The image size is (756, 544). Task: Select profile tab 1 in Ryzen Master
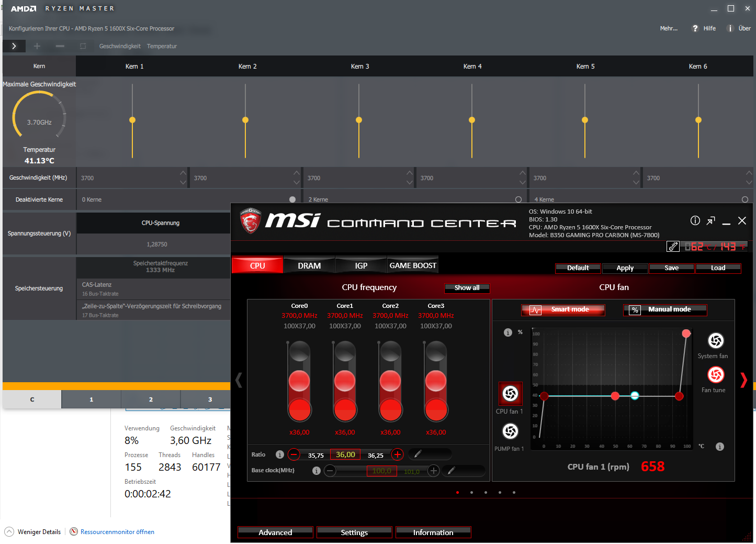(91, 399)
